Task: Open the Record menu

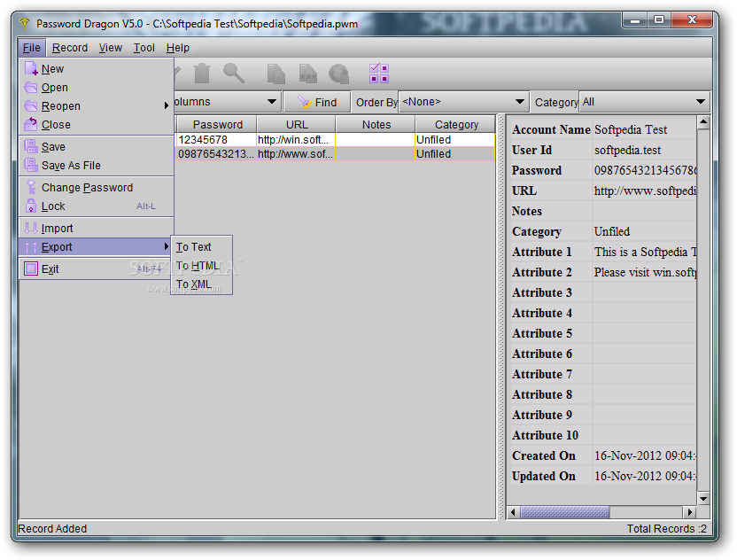Action: click(x=70, y=48)
